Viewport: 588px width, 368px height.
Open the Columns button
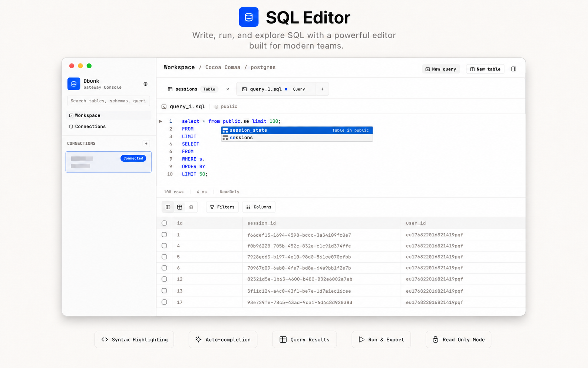click(259, 207)
